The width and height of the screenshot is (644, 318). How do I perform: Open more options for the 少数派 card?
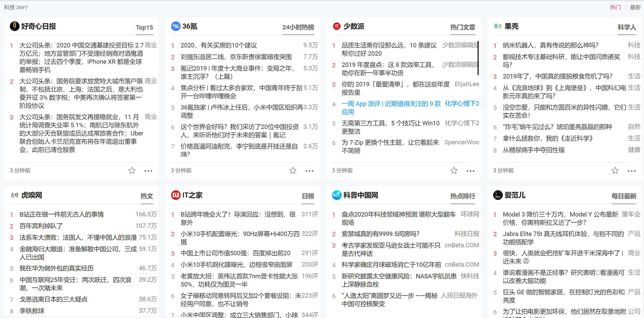point(470,171)
